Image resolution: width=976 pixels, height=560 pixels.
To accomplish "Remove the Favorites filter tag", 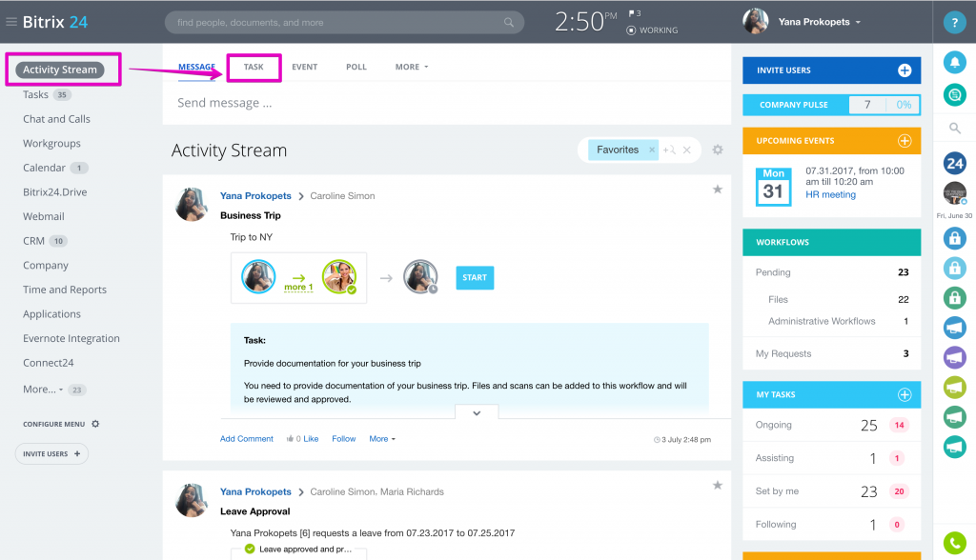I will point(652,150).
